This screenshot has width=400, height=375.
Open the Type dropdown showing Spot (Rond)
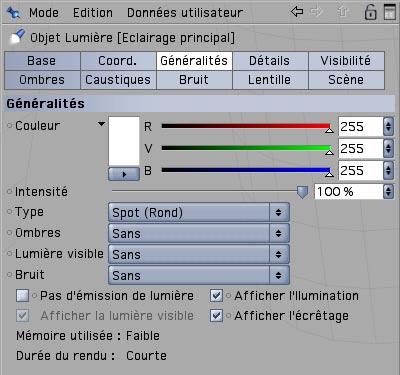click(x=199, y=212)
